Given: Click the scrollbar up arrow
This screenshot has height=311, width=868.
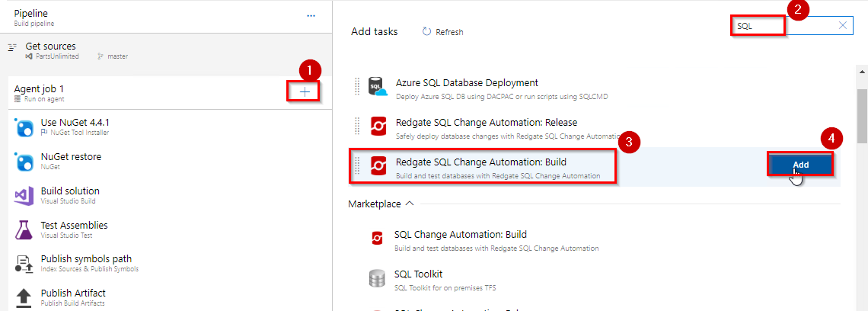Looking at the screenshot, I should pos(862,72).
